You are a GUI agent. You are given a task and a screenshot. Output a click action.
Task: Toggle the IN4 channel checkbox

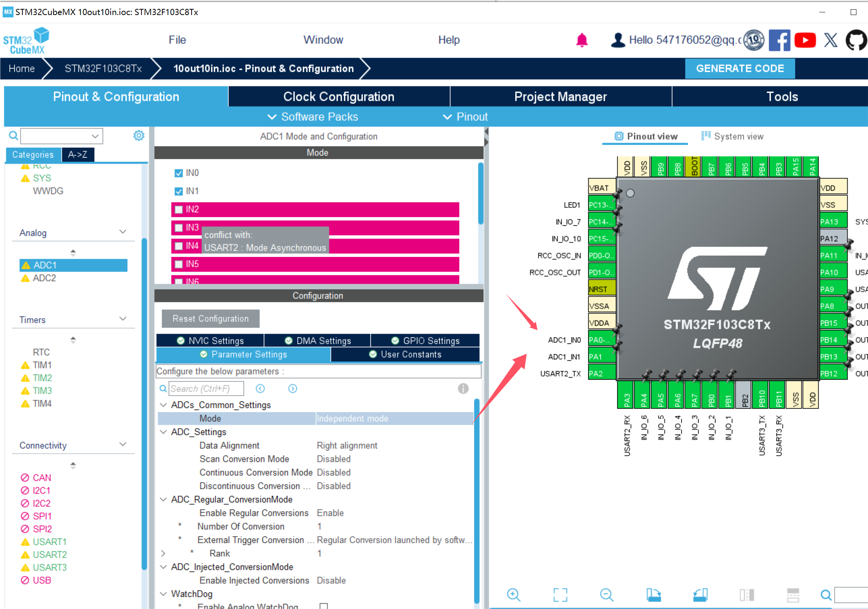coord(178,246)
